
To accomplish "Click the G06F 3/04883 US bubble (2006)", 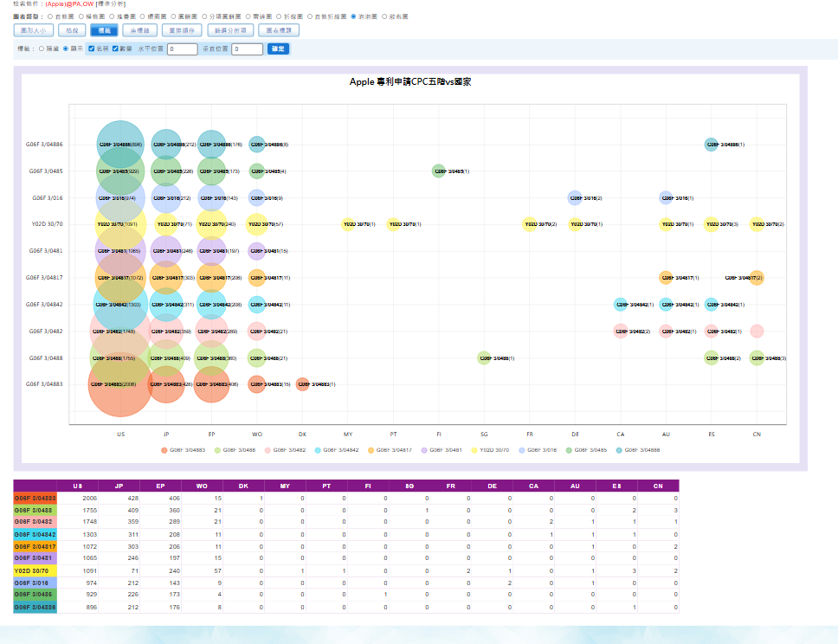I will [x=120, y=384].
